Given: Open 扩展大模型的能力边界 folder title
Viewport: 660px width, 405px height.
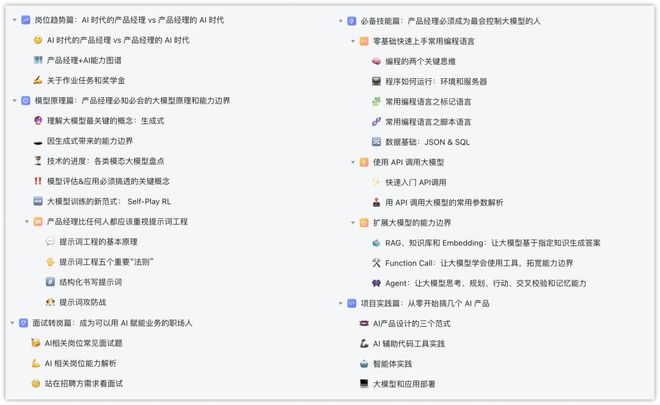Looking at the screenshot, I should click(x=412, y=223).
